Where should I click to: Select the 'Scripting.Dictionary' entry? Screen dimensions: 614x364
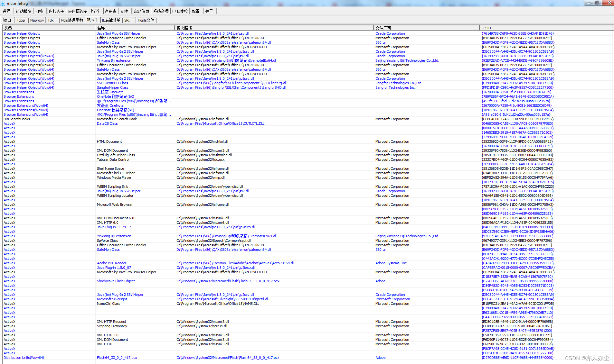[x=112, y=326]
